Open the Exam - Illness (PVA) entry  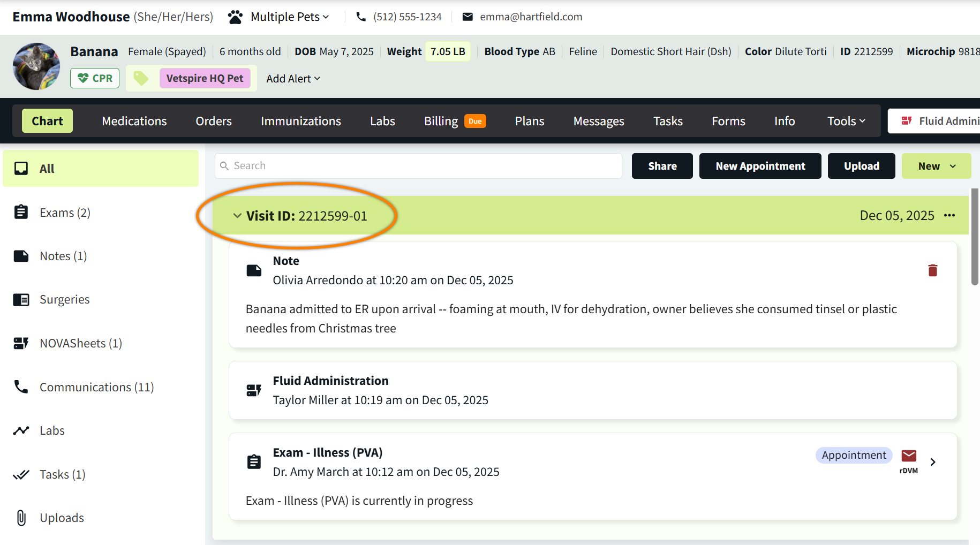pyautogui.click(x=593, y=476)
